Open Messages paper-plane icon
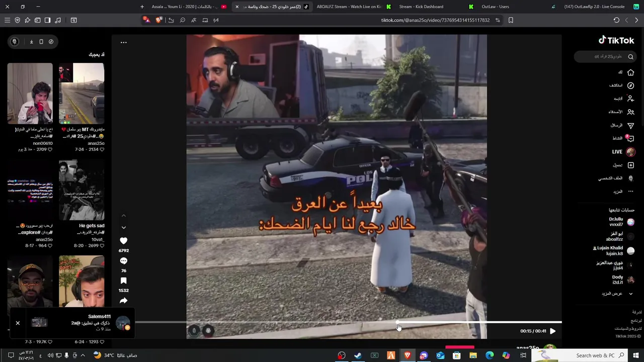 pos(630,125)
